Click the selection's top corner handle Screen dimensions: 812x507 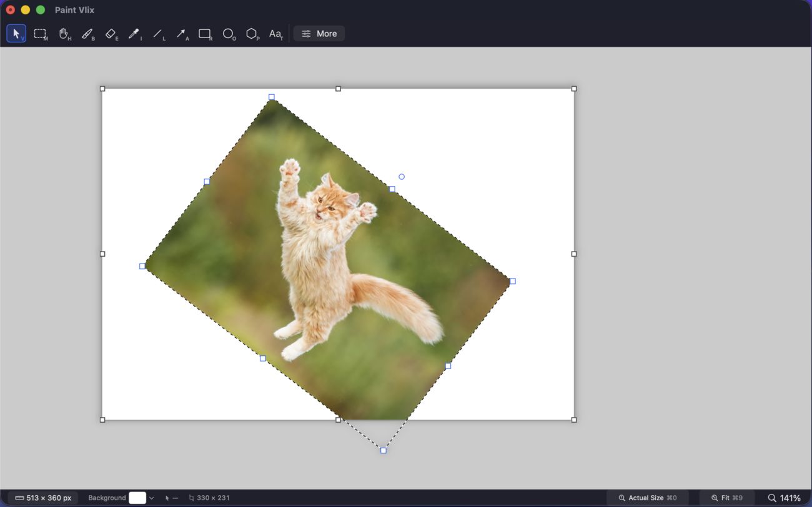tap(272, 97)
